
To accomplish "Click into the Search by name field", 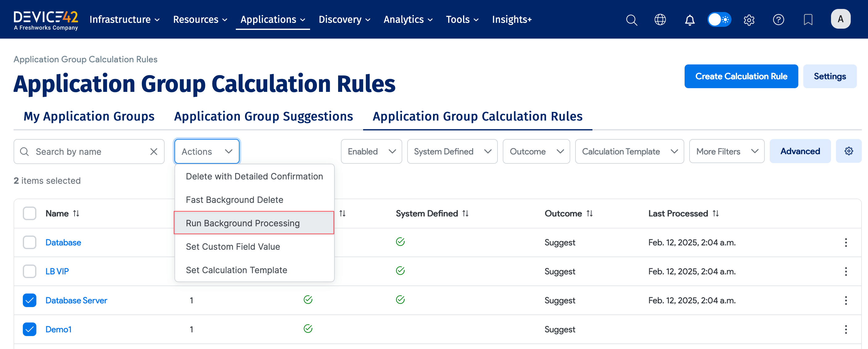I will 89,152.
